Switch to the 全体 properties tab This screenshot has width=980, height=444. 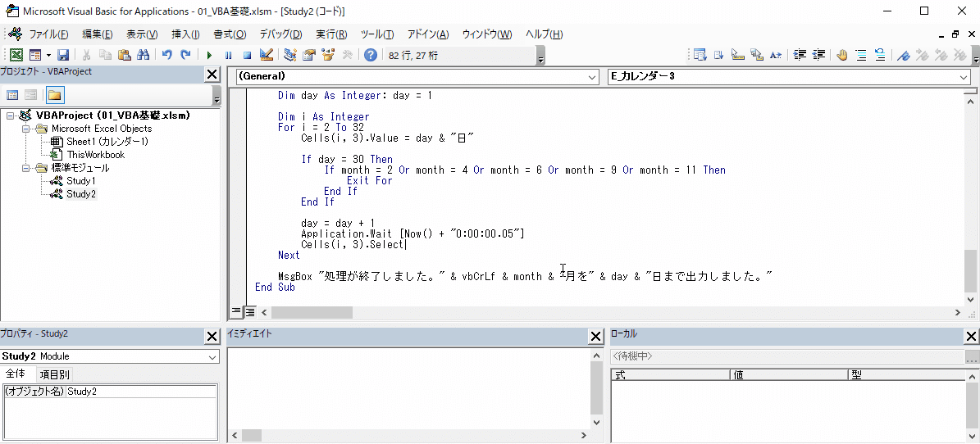pyautogui.click(x=16, y=374)
